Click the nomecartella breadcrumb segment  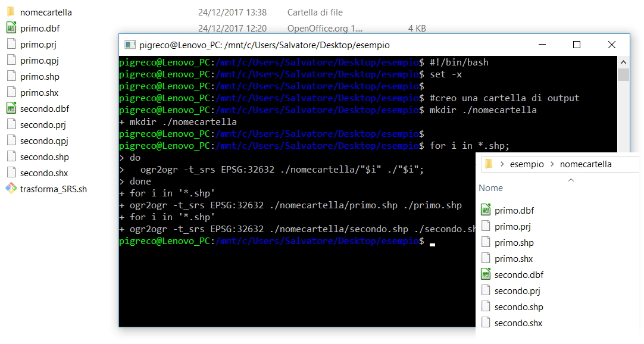[585, 164]
